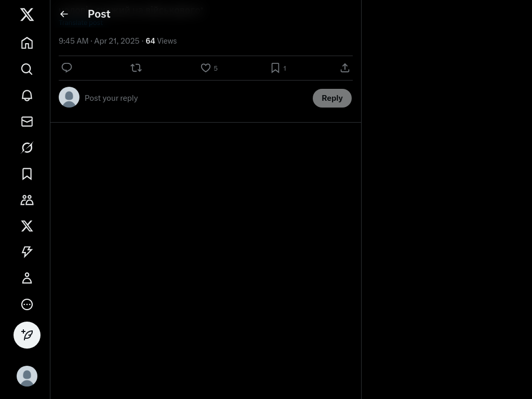Go back using the arrow

pyautogui.click(x=64, y=14)
